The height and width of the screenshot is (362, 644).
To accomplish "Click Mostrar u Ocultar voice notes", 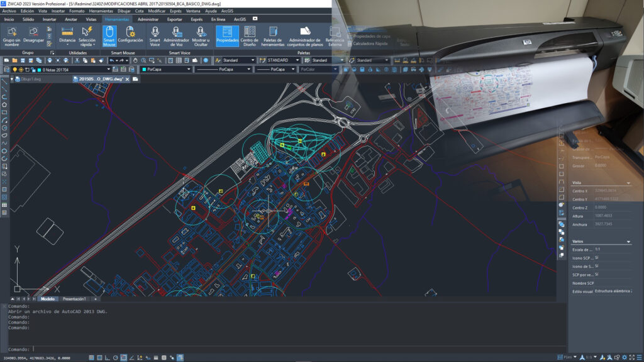I will [201, 36].
